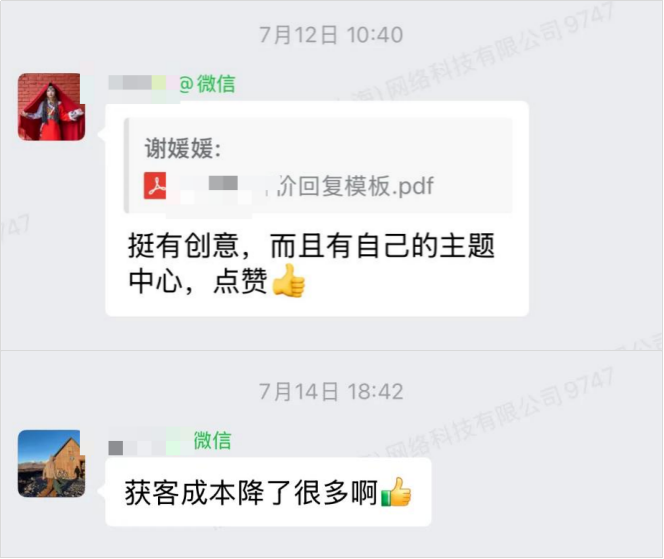The image size is (664, 559).
Task: Open the wooden house avatar
Action: point(51,464)
